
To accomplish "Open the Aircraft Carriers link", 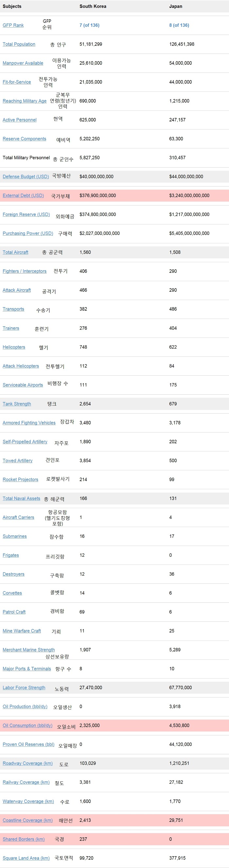I will click(x=19, y=517).
